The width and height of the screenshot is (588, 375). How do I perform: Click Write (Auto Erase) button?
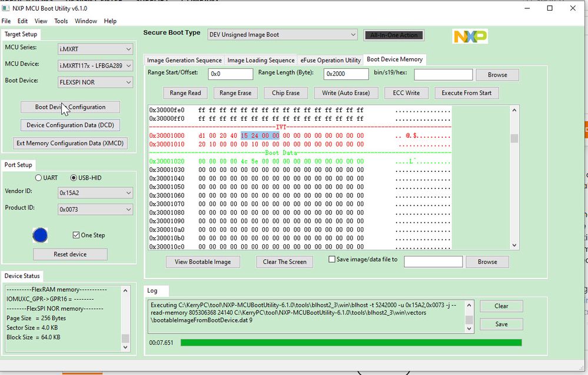[346, 93]
